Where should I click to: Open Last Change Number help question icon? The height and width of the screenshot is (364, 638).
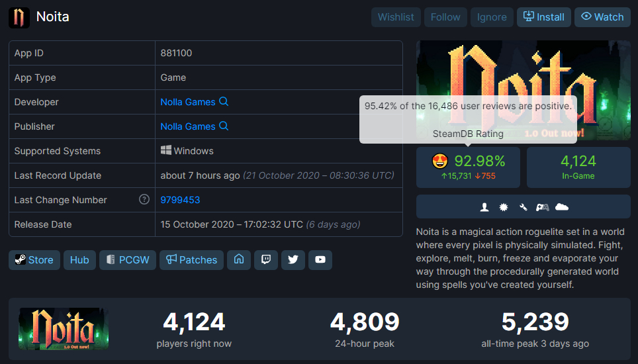pos(144,199)
